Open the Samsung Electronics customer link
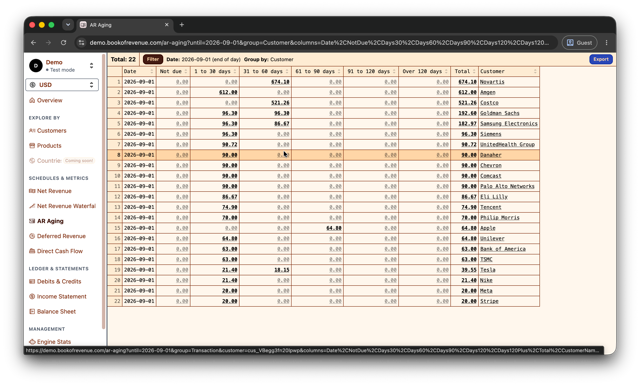The width and height of the screenshot is (640, 386). [x=509, y=124]
